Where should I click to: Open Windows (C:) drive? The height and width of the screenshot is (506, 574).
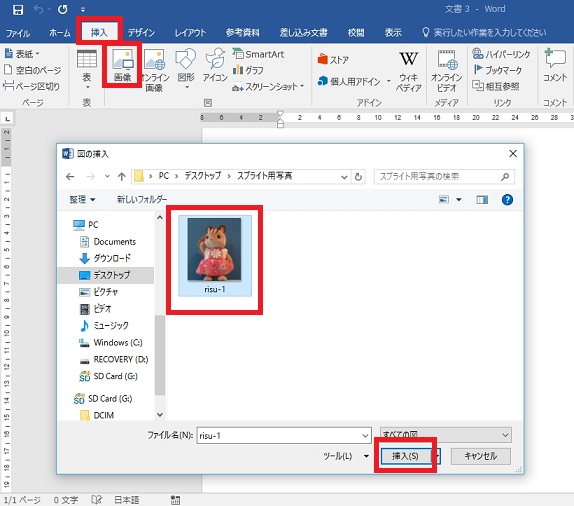pyautogui.click(x=111, y=343)
